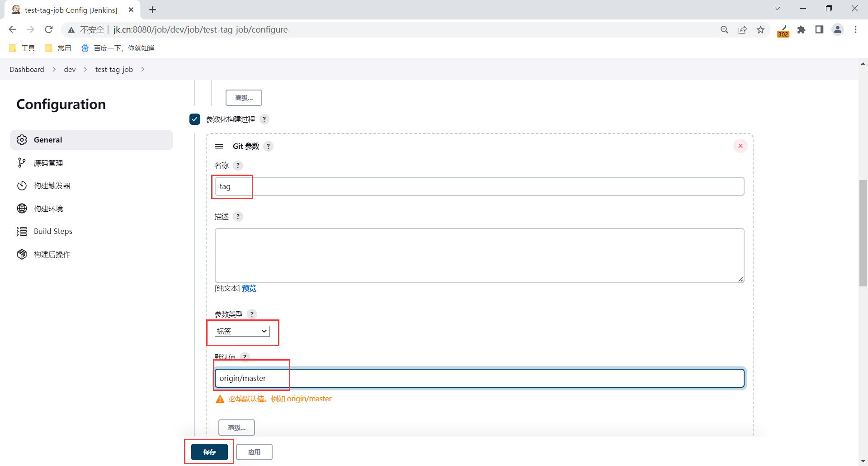Click the 默认值 input with origin/master

(479, 378)
